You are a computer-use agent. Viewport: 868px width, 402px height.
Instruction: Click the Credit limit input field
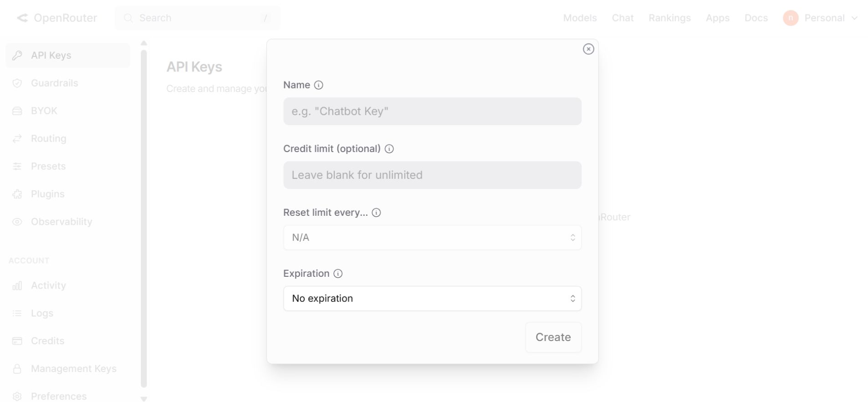pyautogui.click(x=432, y=175)
